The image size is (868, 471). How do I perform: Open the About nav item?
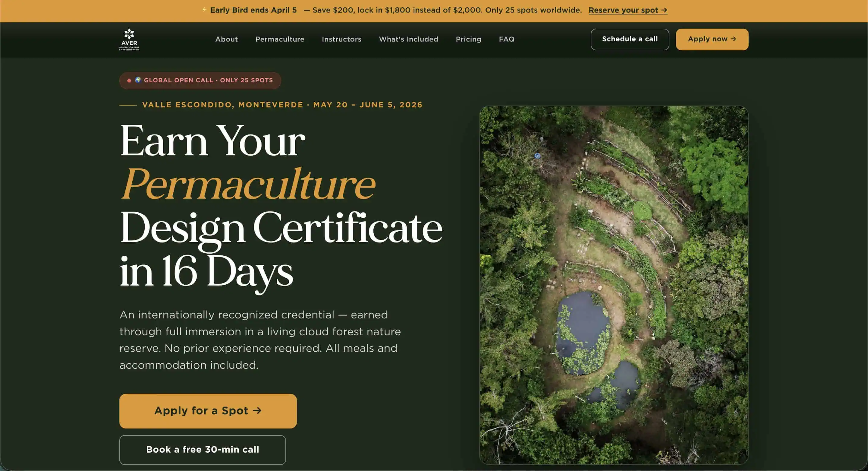coord(226,39)
